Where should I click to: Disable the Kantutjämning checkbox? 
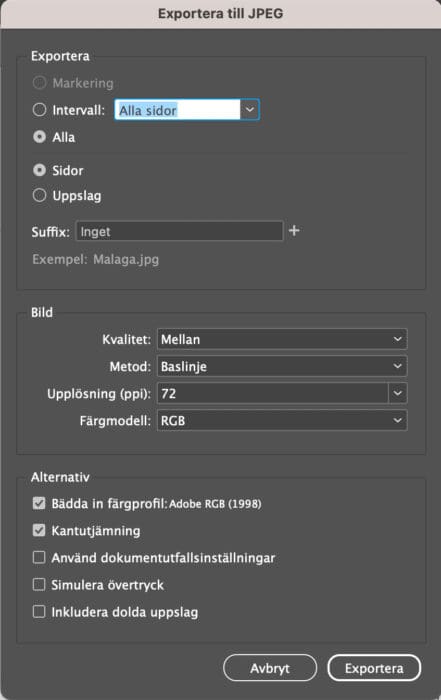tap(39, 530)
